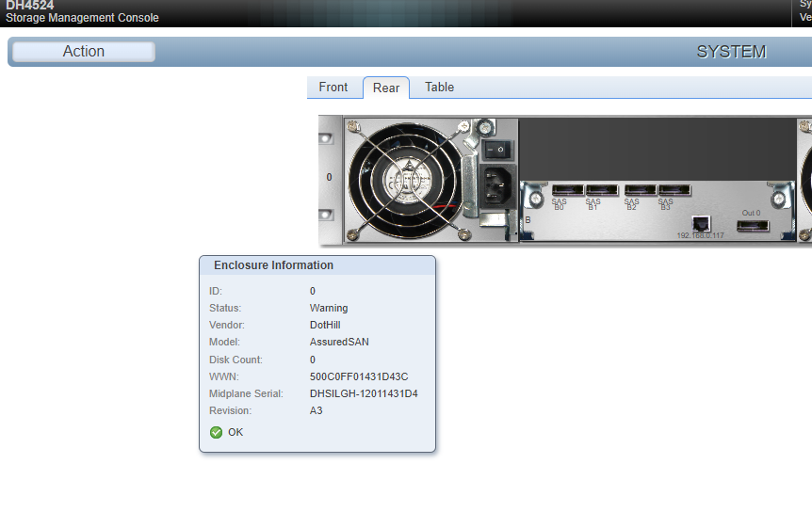Screen dimensions: 812x528
Task: Click the green OK checkmark icon
Action: click(216, 432)
